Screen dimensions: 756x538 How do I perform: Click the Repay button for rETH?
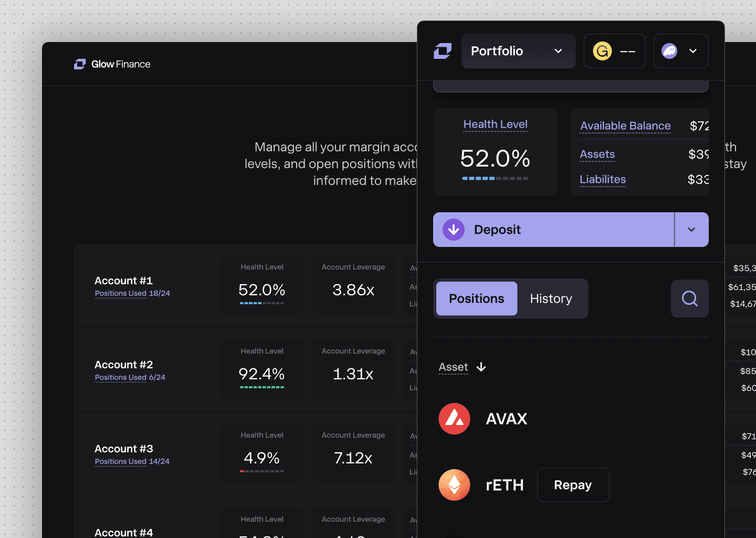[x=573, y=485]
